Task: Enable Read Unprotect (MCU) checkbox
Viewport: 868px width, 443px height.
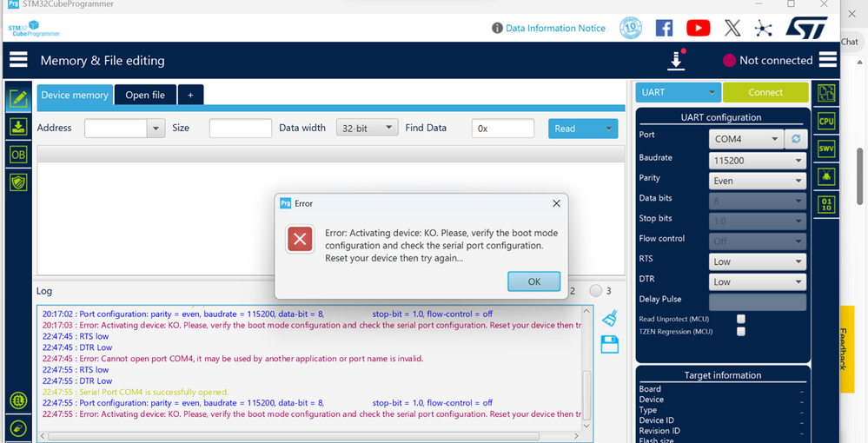Action: pyautogui.click(x=740, y=319)
